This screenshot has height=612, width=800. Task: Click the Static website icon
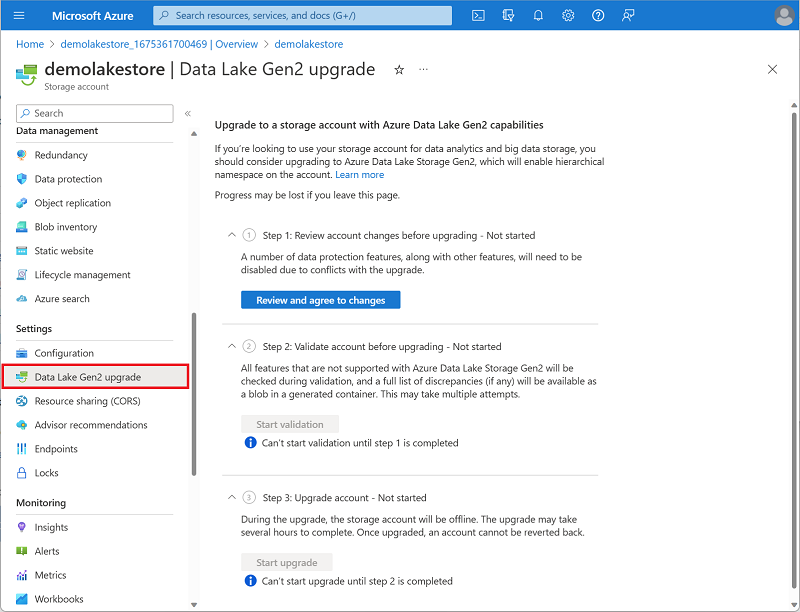(21, 250)
